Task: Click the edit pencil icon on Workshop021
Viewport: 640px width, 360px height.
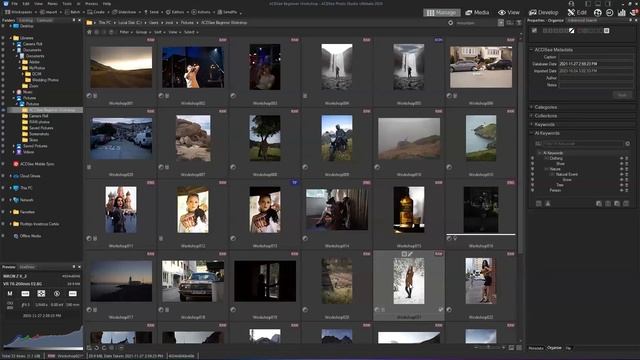Action: (x=411, y=254)
